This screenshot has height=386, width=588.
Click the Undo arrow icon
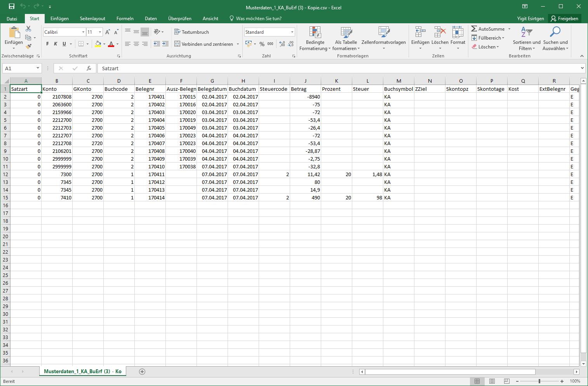click(x=23, y=7)
